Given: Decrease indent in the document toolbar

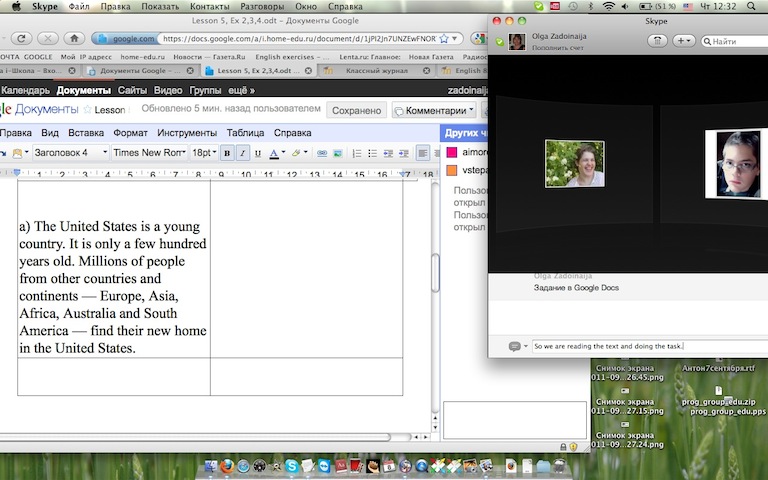Looking at the screenshot, I should click(388, 153).
